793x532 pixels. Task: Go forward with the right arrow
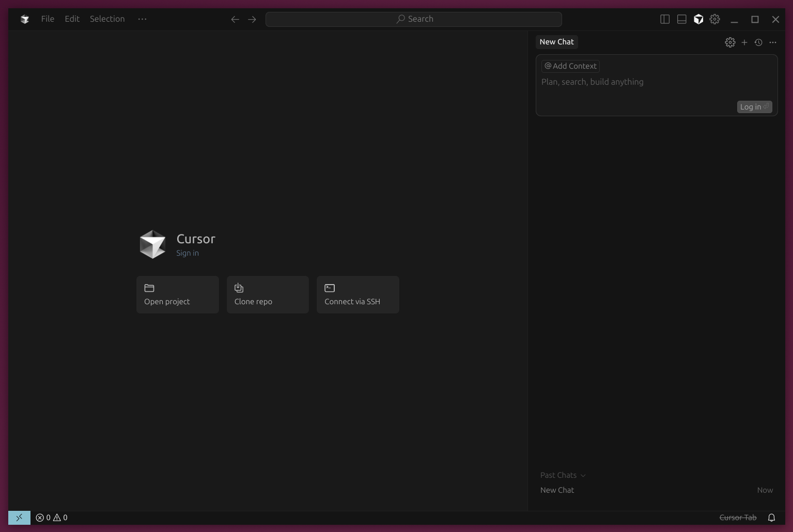point(252,19)
